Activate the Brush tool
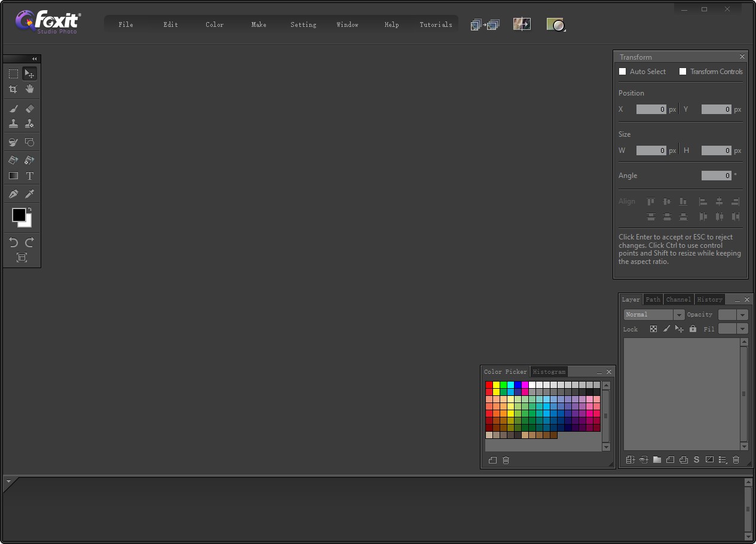Screen dimensions: 756x544 pyautogui.click(x=13, y=108)
